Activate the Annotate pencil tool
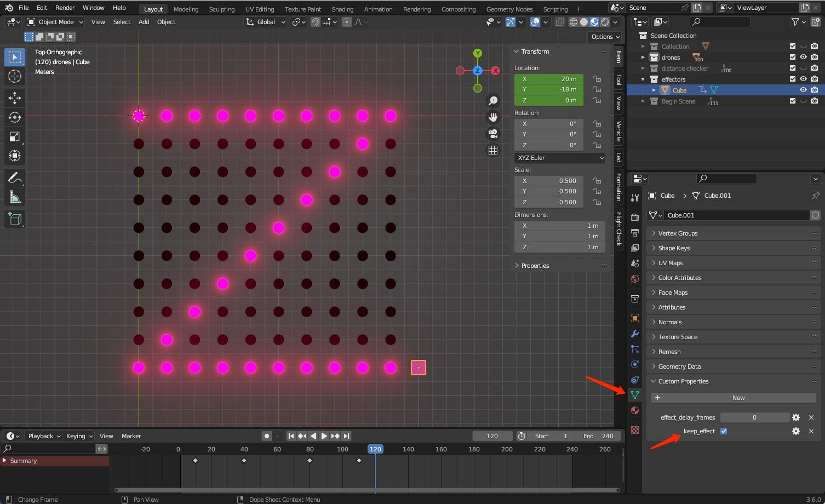The width and height of the screenshot is (825, 504). 15,178
